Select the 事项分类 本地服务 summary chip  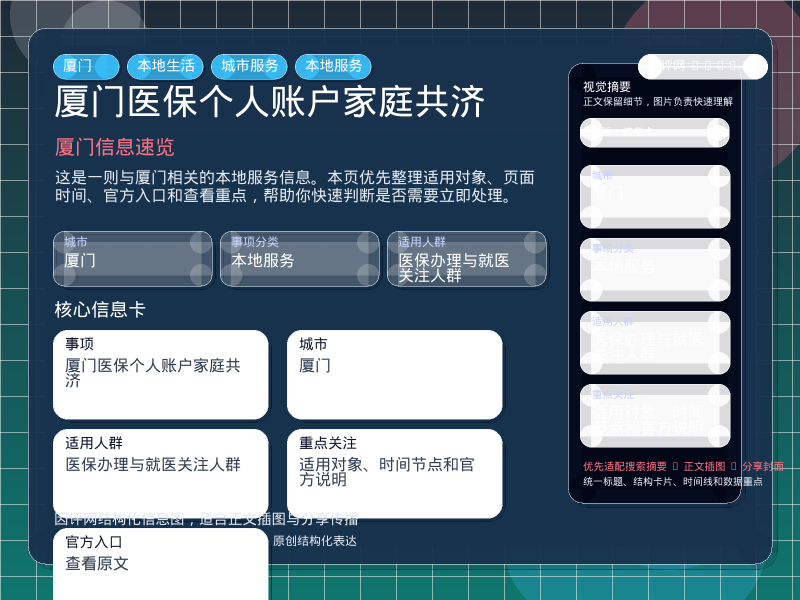299,259
